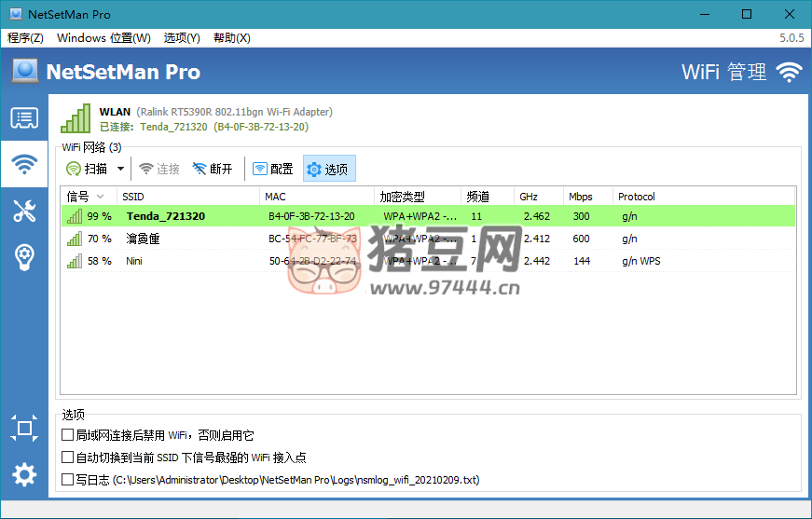
Task: Open the Profiles sidebar icon
Action: pos(24,118)
